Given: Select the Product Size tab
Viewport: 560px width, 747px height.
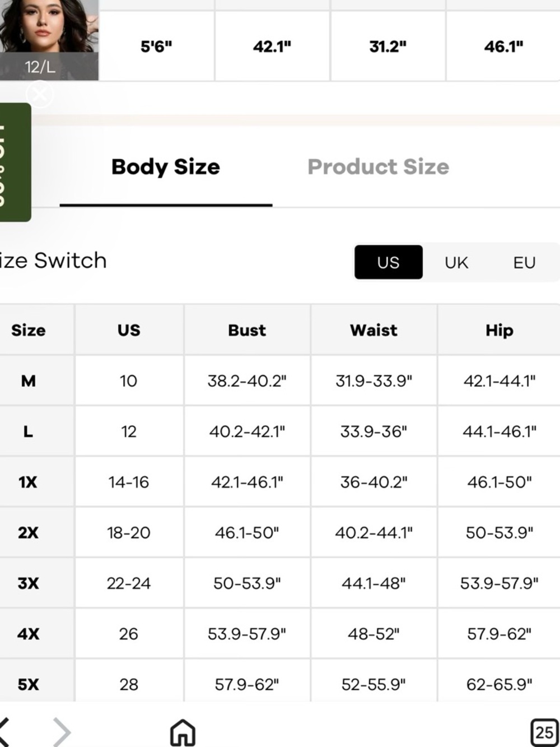Looking at the screenshot, I should point(378,167).
